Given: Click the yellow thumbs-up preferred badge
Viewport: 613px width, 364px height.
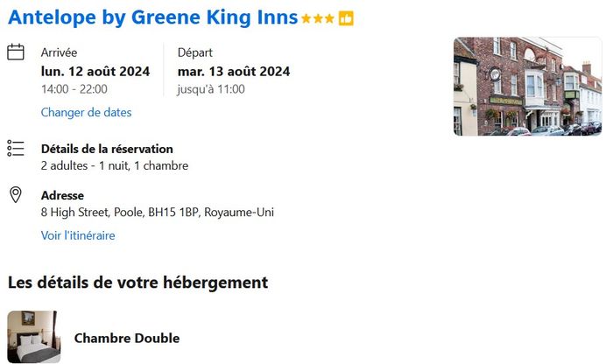Looking at the screenshot, I should [x=346, y=18].
